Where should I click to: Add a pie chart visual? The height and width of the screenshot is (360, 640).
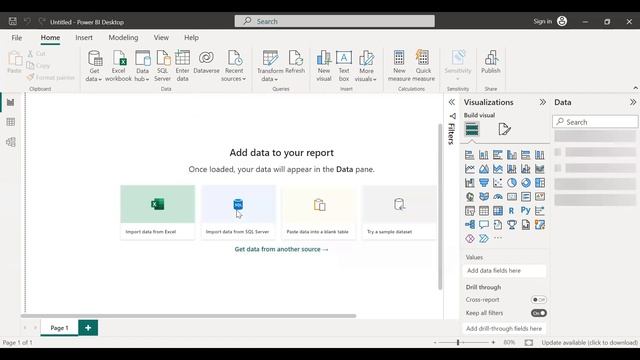pyautogui.click(x=512, y=183)
